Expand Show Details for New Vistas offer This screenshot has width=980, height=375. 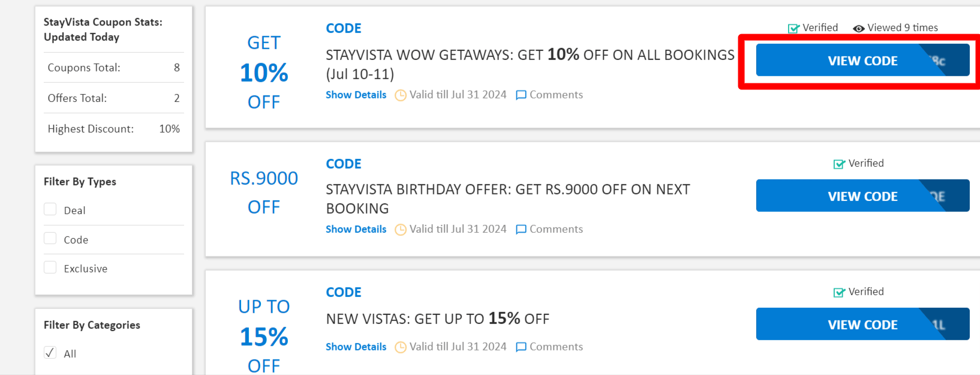pos(356,347)
